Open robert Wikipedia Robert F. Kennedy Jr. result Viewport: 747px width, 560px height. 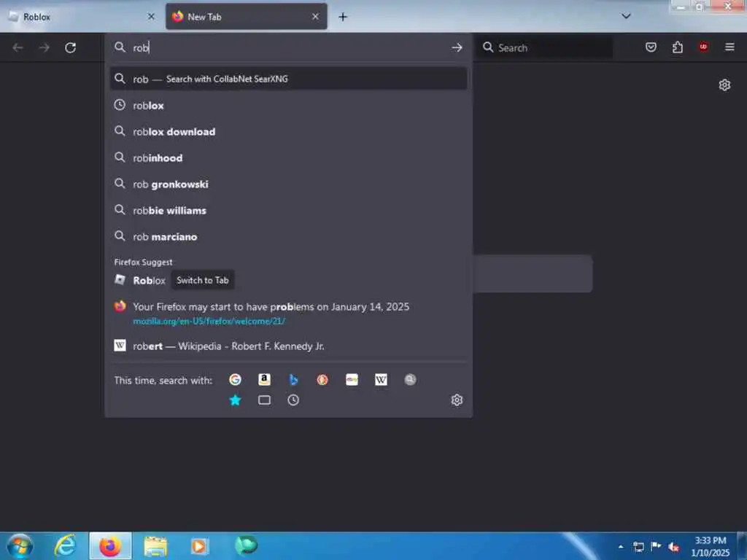[288, 346]
